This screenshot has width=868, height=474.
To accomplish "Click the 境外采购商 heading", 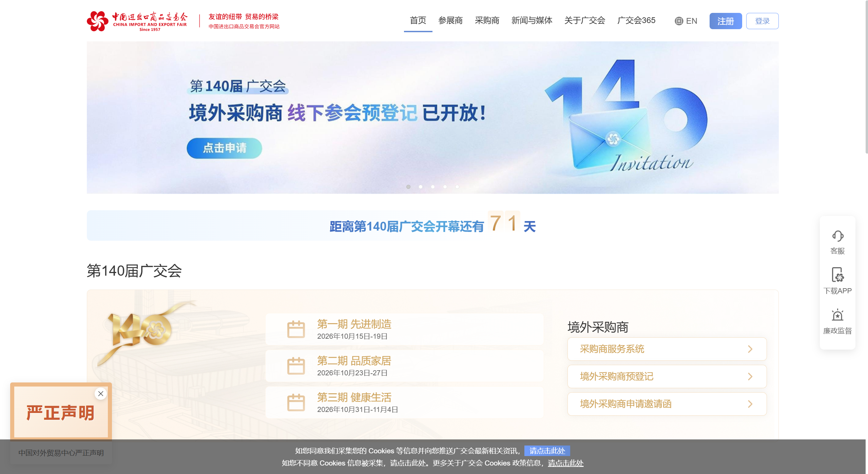I will (x=598, y=327).
